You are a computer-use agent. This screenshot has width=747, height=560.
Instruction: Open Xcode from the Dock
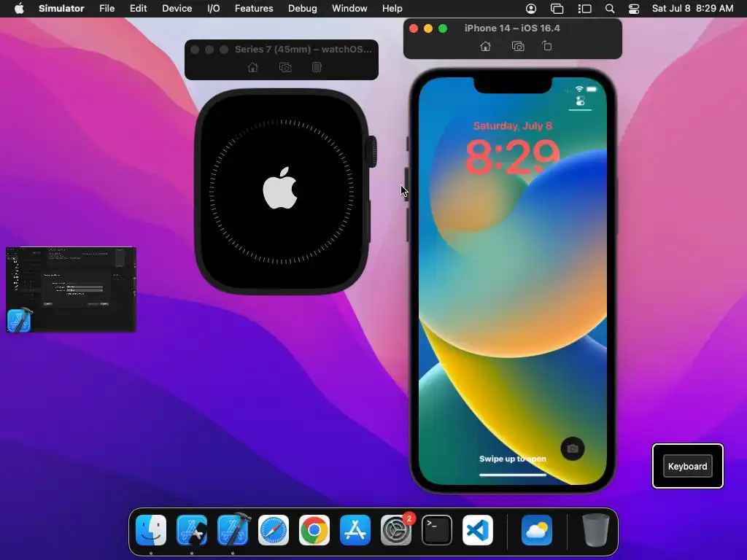coord(233,529)
